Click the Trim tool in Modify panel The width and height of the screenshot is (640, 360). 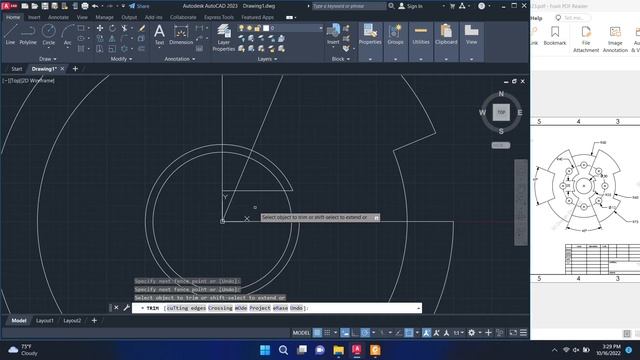pyautogui.click(x=124, y=28)
